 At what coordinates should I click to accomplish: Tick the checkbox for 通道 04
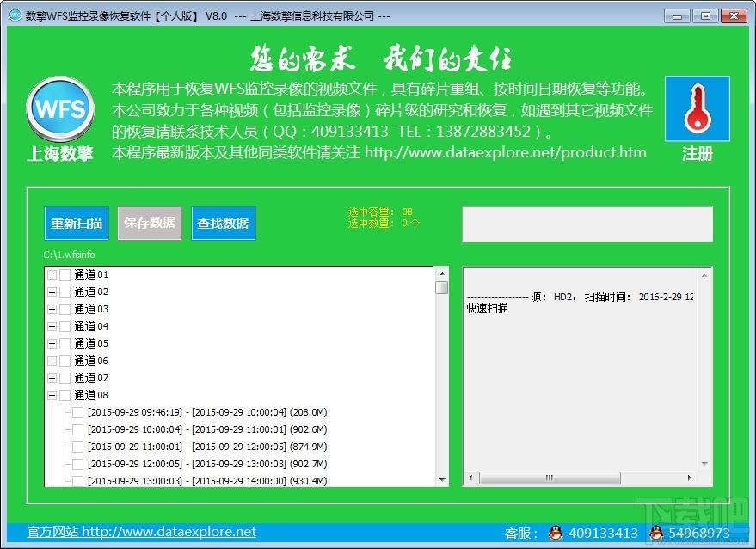(65, 327)
